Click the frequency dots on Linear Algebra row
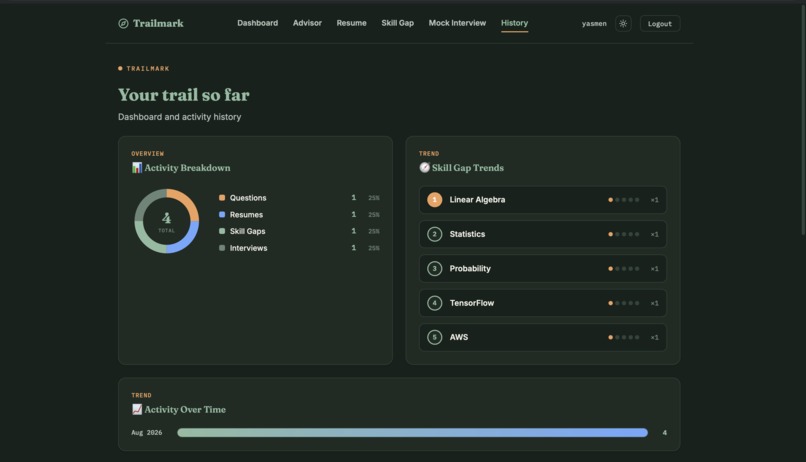The image size is (806, 462). click(x=624, y=200)
